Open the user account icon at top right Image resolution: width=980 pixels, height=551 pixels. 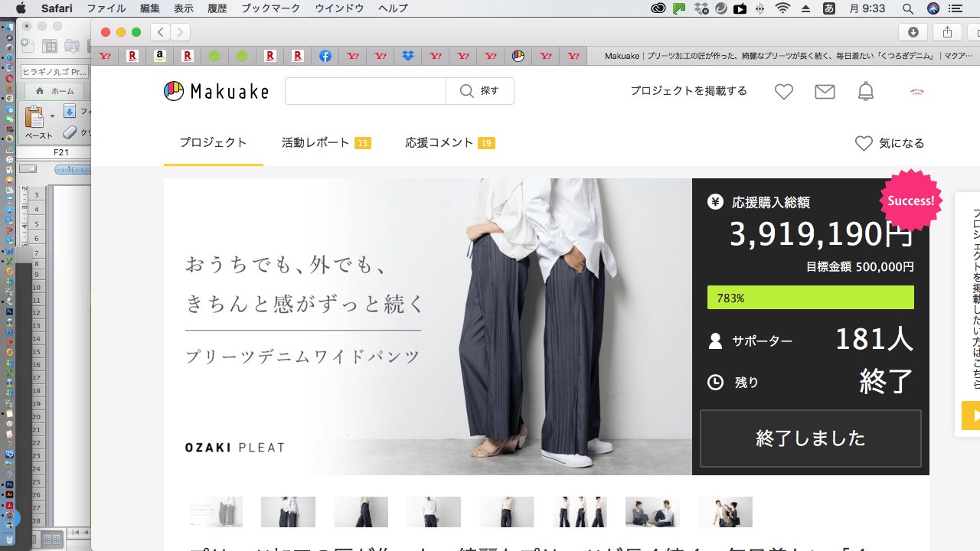click(x=916, y=91)
